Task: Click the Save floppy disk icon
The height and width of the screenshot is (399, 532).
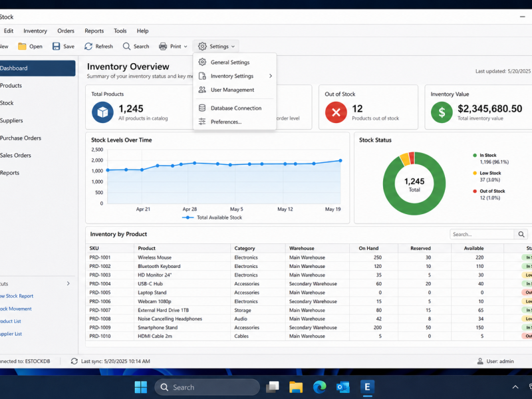Action: 56,47
